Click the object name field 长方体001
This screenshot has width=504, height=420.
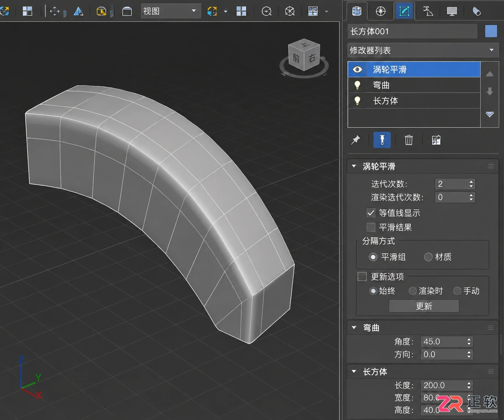[413, 31]
